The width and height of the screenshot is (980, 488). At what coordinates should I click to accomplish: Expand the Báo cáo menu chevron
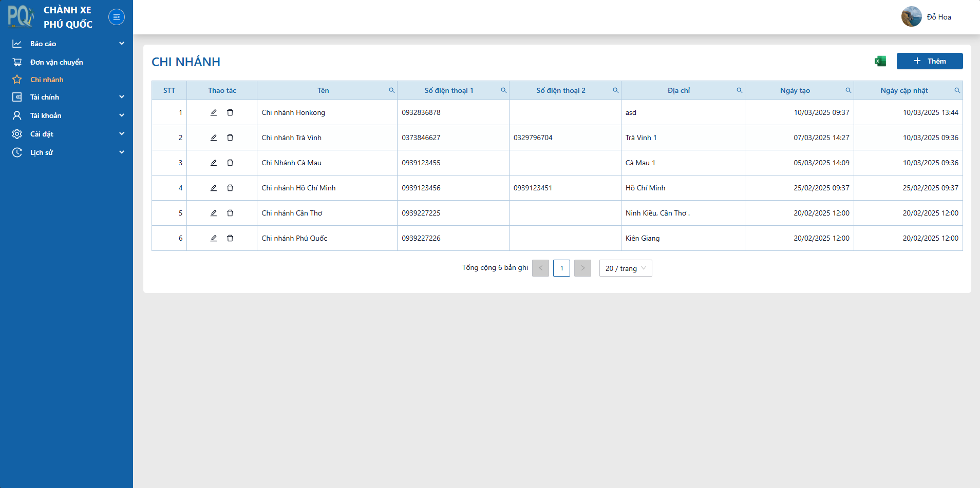[x=122, y=44]
